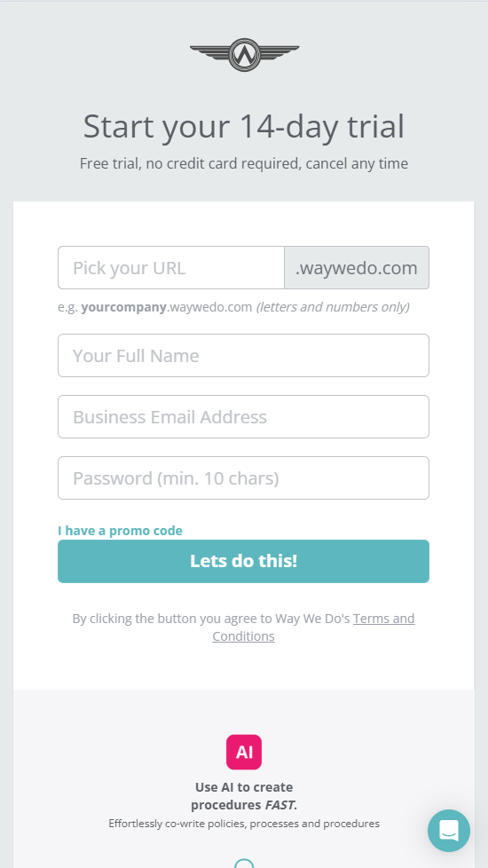Click the Way We Do winged logo
Screen dimensions: 488x868
[x=244, y=55]
